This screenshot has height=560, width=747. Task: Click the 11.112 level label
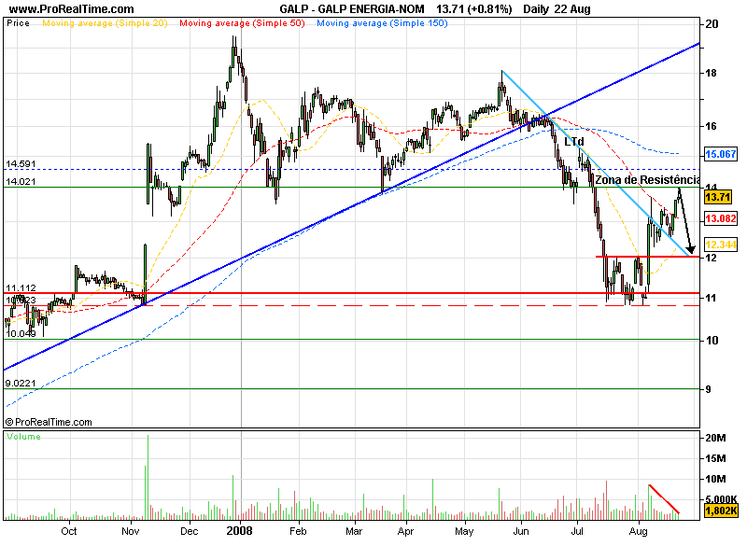point(21,288)
